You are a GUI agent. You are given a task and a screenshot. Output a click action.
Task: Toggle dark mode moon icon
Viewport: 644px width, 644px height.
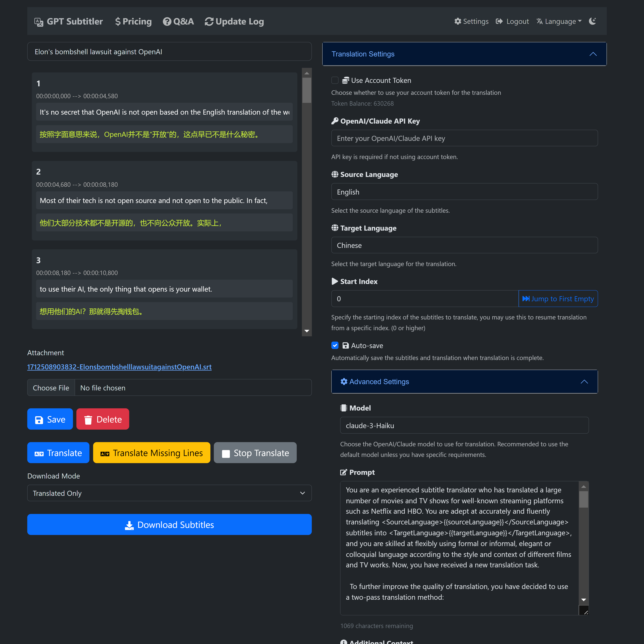click(x=592, y=21)
